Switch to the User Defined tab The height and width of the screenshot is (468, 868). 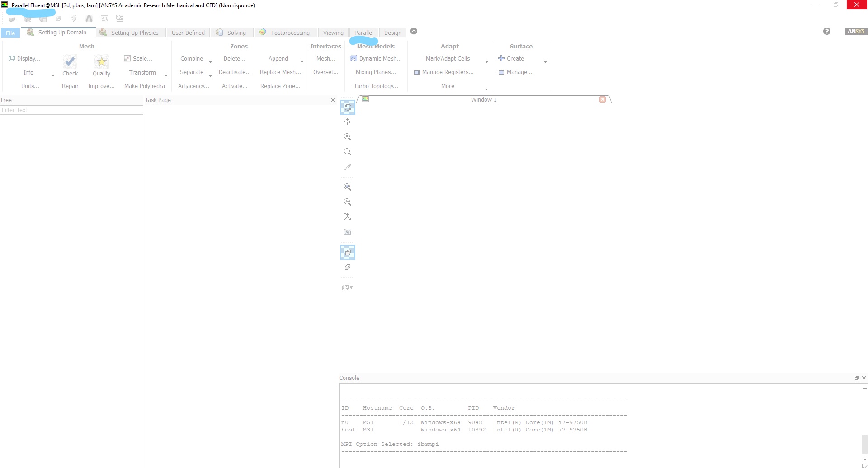click(188, 33)
